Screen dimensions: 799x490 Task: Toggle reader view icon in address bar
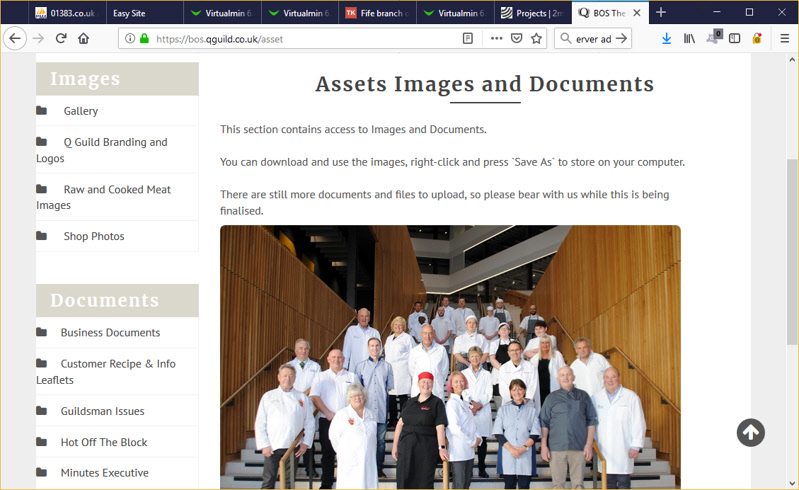coord(468,38)
